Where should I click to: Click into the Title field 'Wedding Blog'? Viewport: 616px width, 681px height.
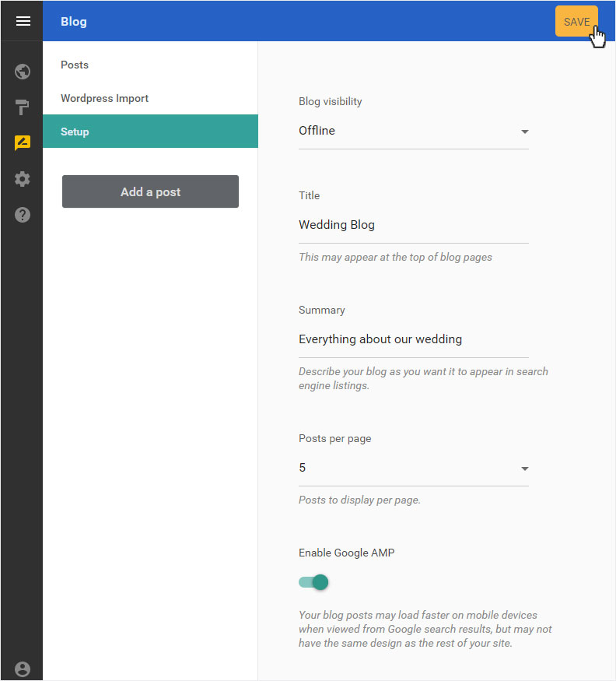412,225
